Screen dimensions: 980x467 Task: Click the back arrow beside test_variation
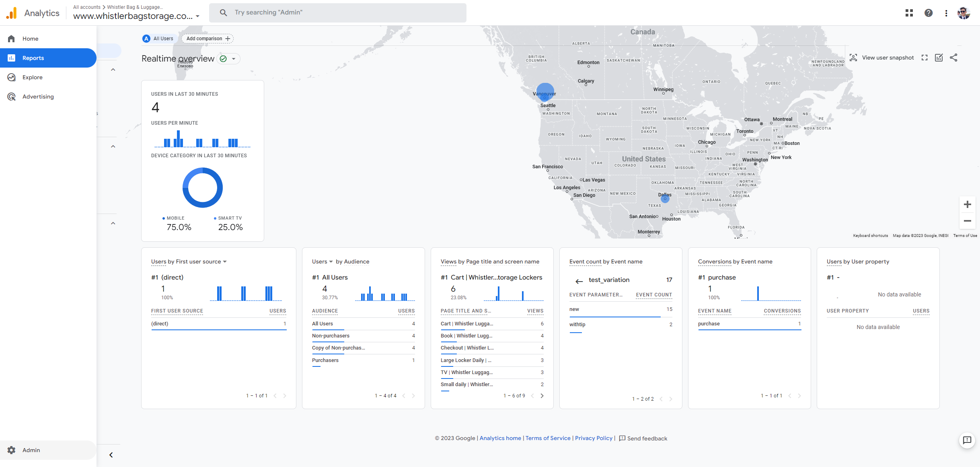click(579, 281)
